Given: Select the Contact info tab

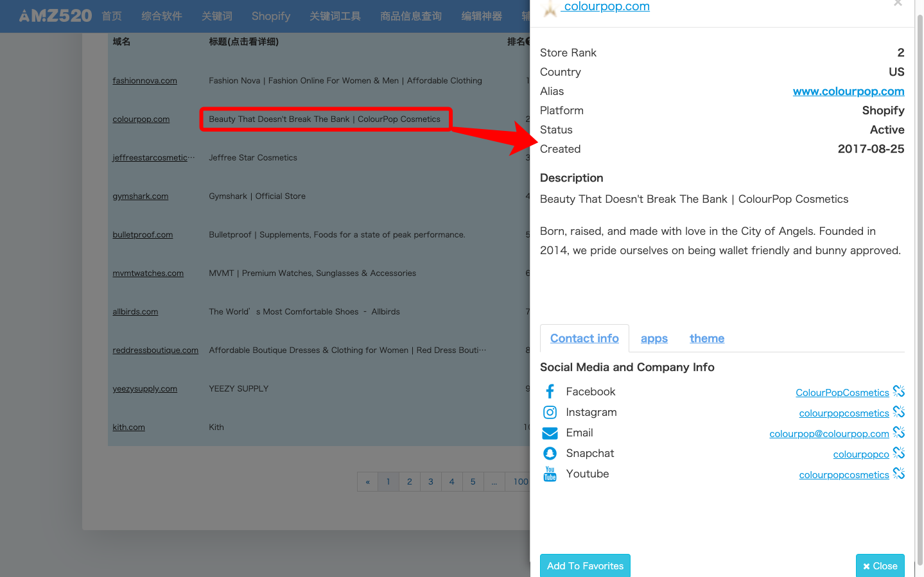Looking at the screenshot, I should (x=584, y=338).
